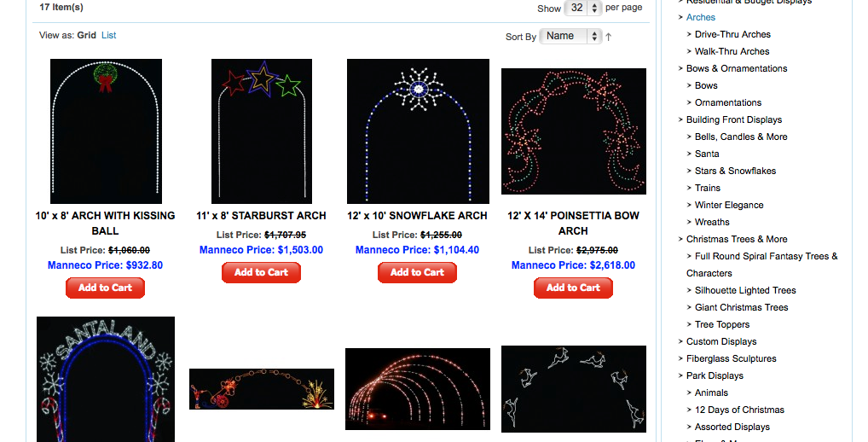Select Arches category in sidebar
The image size is (868, 442).
pos(701,17)
